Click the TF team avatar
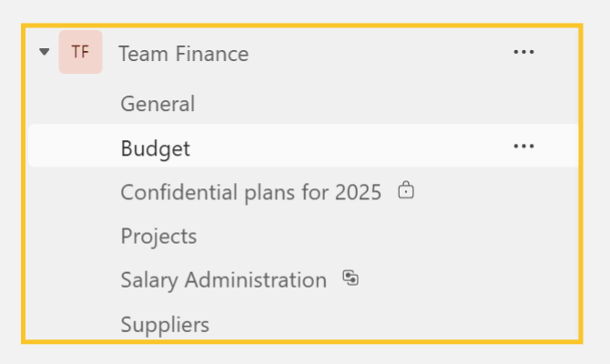The height and width of the screenshot is (364, 610). point(80,52)
